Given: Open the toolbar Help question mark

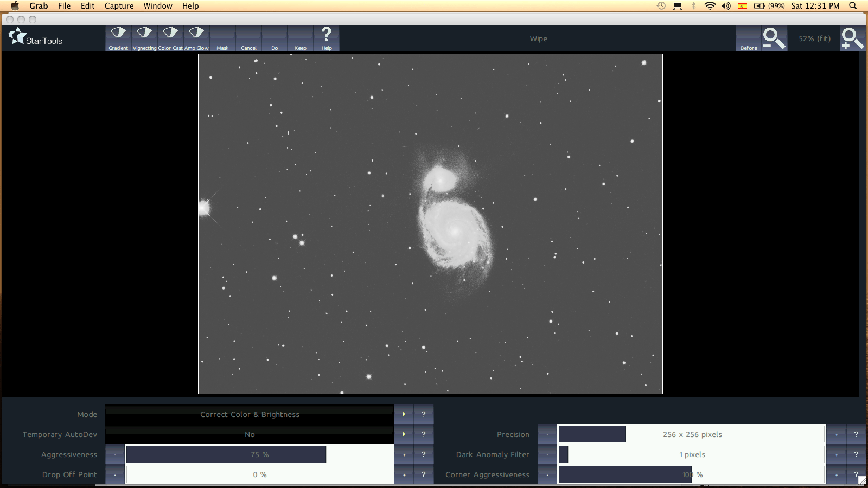Looking at the screenshot, I should [326, 38].
